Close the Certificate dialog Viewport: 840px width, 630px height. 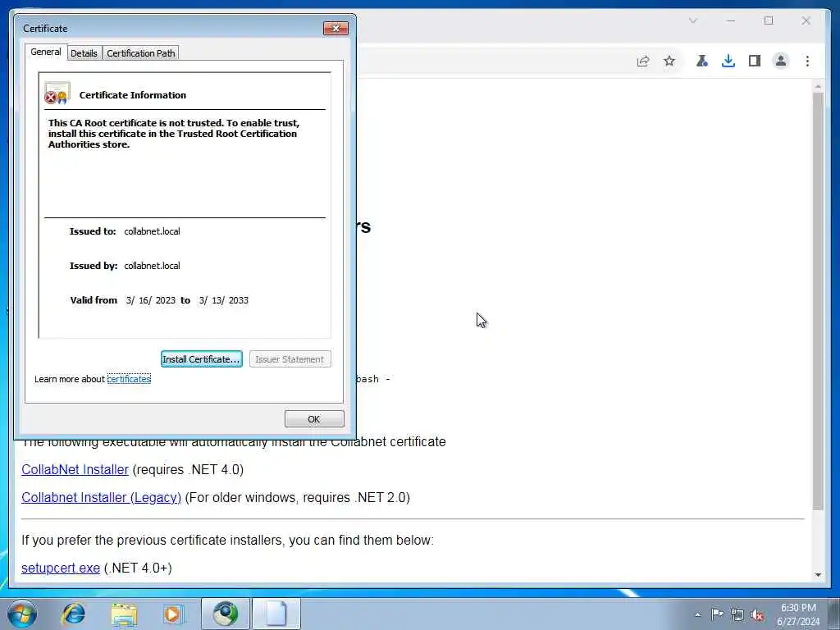336,29
